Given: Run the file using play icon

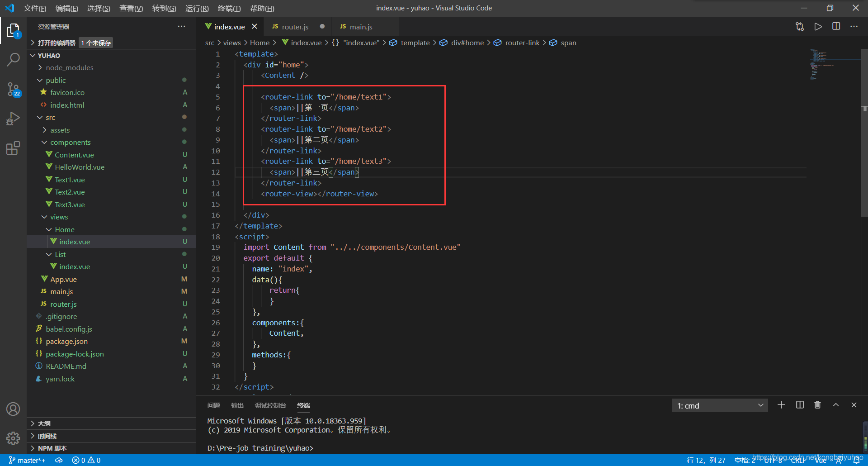Looking at the screenshot, I should point(818,26).
